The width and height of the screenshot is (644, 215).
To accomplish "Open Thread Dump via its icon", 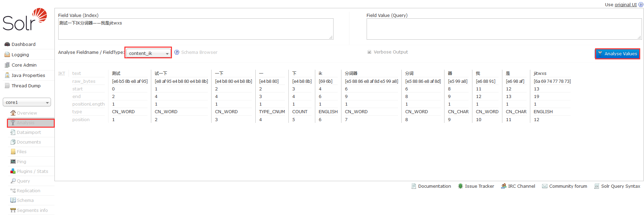I will click(x=7, y=86).
